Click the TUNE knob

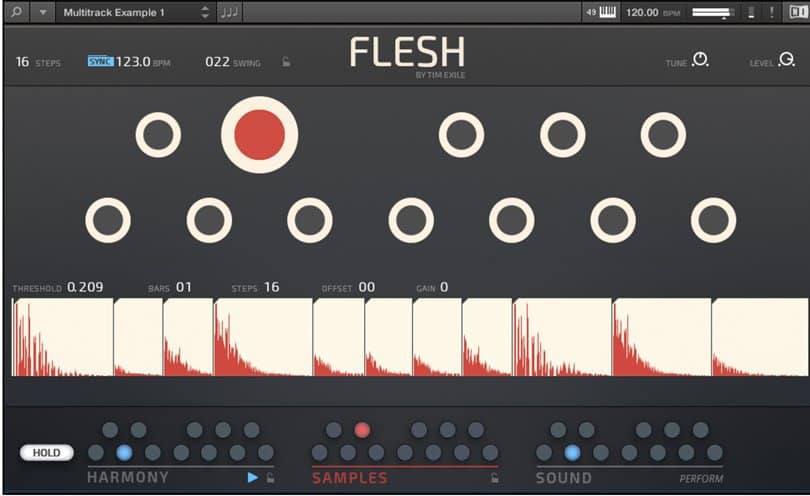700,61
